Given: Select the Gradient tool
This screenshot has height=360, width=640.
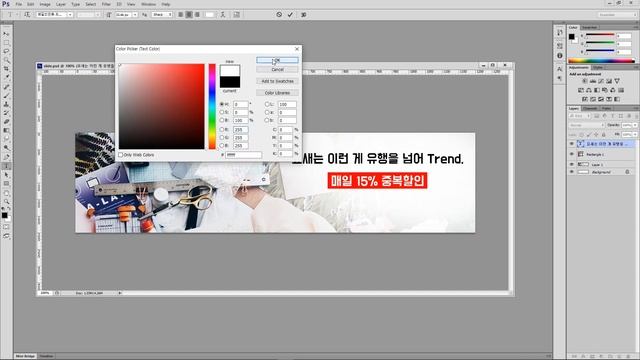Looking at the screenshot, I should point(6,131).
